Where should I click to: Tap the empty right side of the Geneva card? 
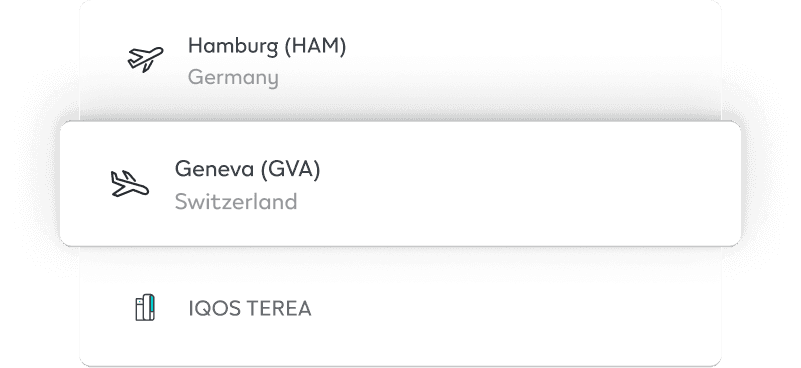tap(562, 184)
